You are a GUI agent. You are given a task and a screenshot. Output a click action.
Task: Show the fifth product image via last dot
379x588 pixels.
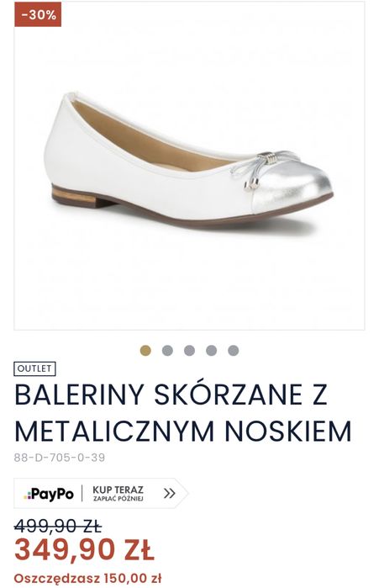tap(234, 350)
